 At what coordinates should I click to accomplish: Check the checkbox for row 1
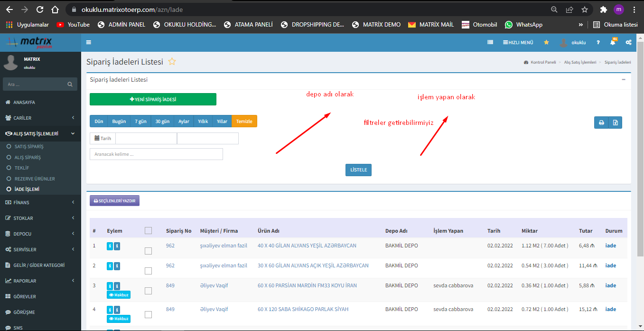(x=148, y=251)
